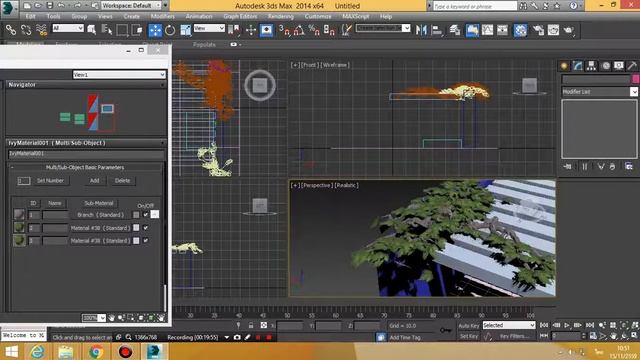Click keyword search field in title bar

pos(475,6)
